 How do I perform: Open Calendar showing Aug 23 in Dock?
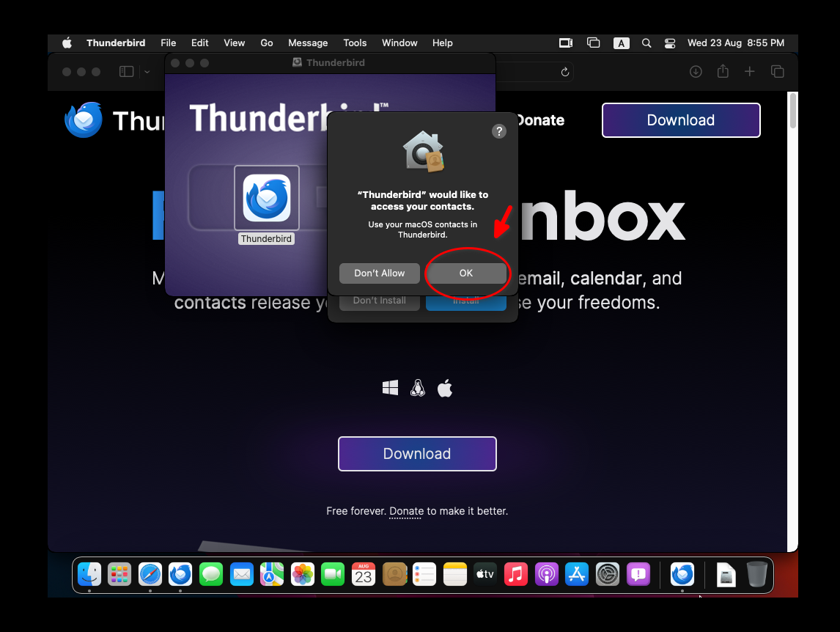point(364,575)
